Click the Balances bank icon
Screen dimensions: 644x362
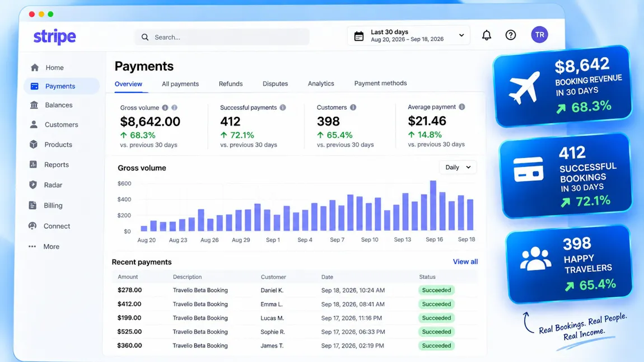pyautogui.click(x=34, y=105)
